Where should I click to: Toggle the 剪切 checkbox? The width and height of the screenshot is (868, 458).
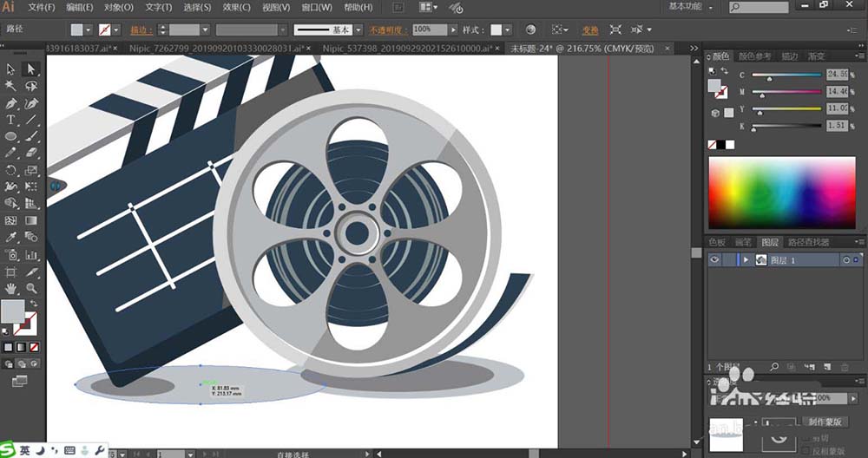pos(806,439)
